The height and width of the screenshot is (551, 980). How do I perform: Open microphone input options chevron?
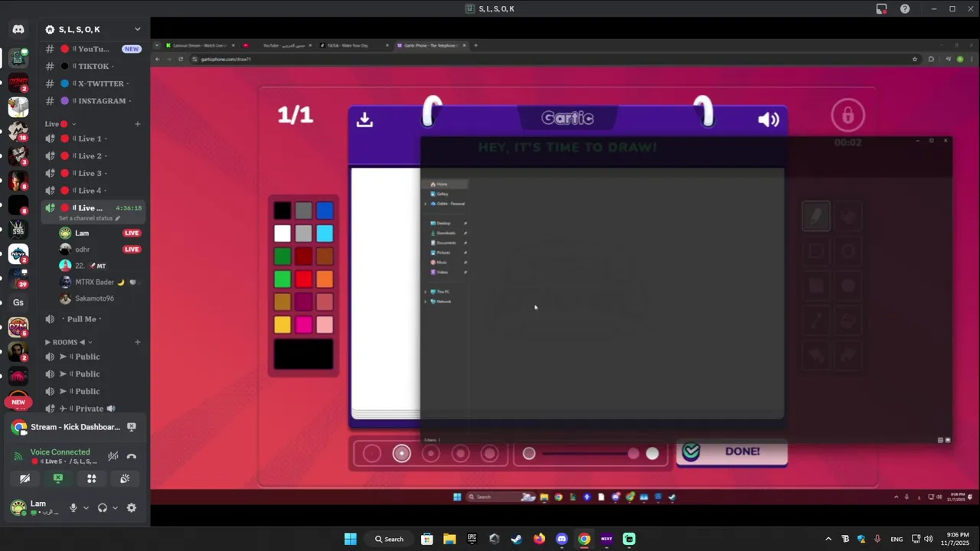86,507
